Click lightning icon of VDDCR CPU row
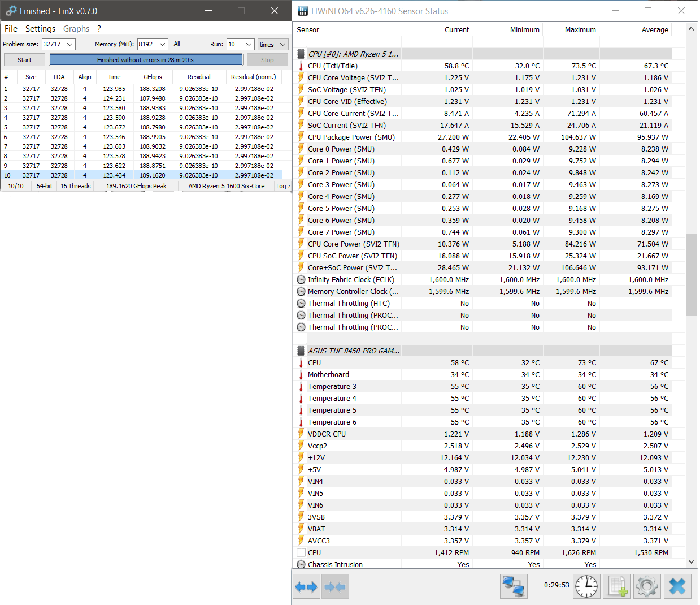700x605 pixels. (x=301, y=434)
